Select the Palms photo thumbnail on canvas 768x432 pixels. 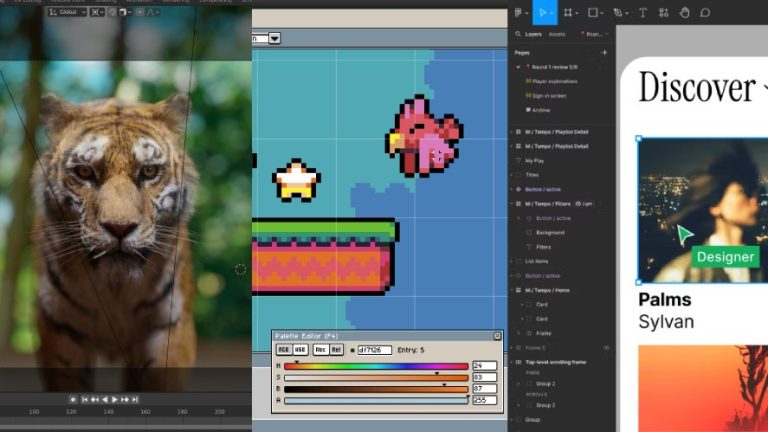703,211
